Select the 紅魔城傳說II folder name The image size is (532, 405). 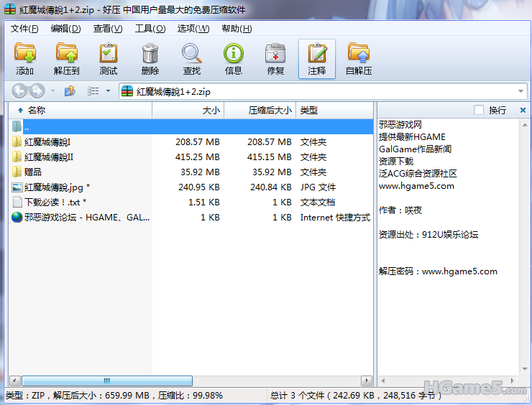[x=48, y=157]
